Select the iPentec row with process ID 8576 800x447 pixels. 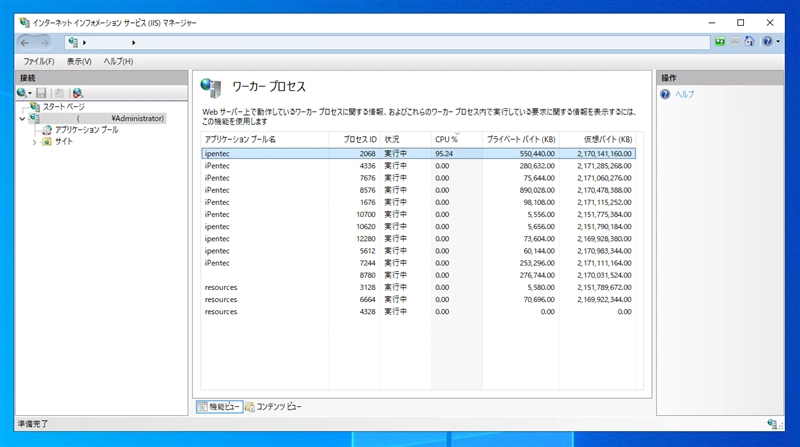[x=418, y=190]
